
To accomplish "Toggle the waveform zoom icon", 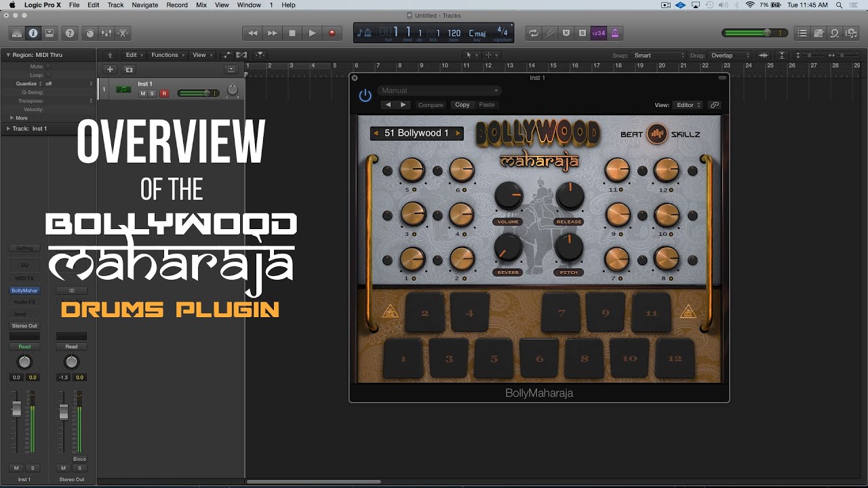I will coord(764,56).
